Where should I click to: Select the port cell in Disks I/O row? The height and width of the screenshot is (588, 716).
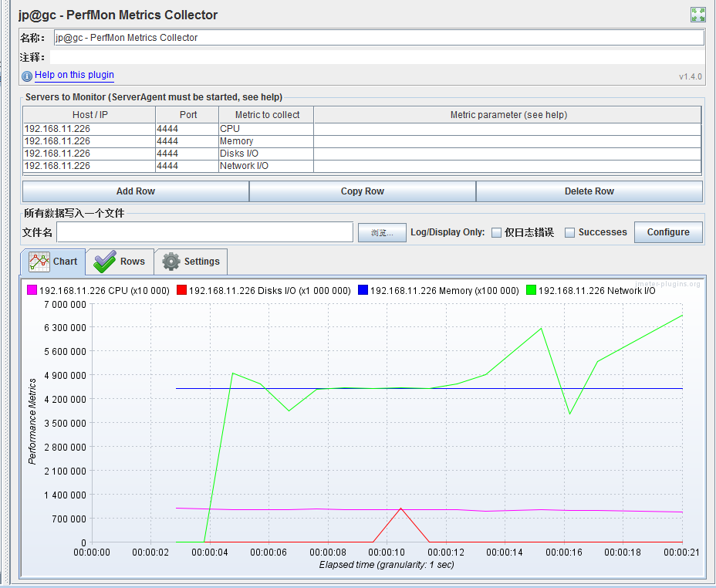tap(187, 154)
